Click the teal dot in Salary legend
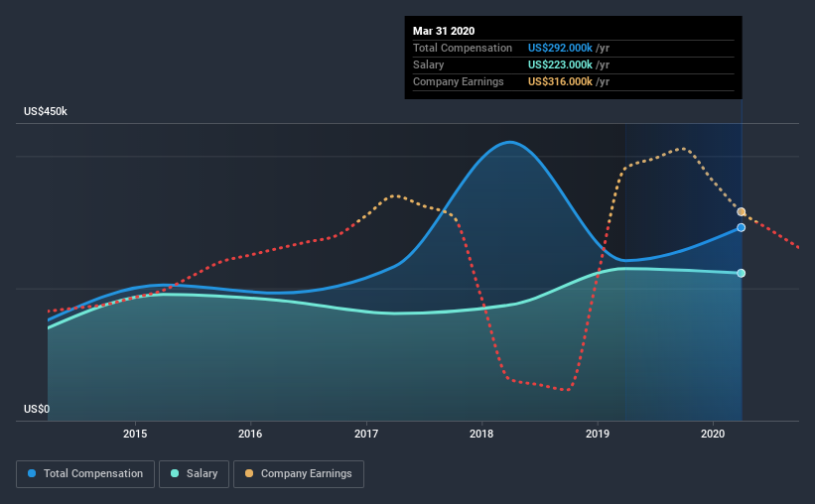Image resolution: width=815 pixels, height=504 pixels. (175, 473)
